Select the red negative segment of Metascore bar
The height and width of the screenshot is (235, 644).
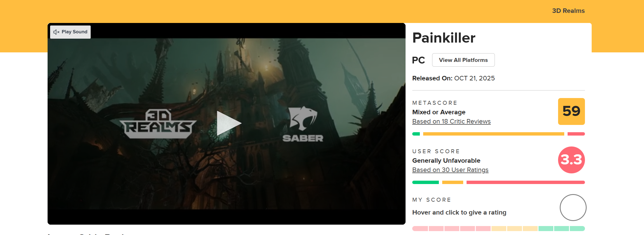click(576, 134)
